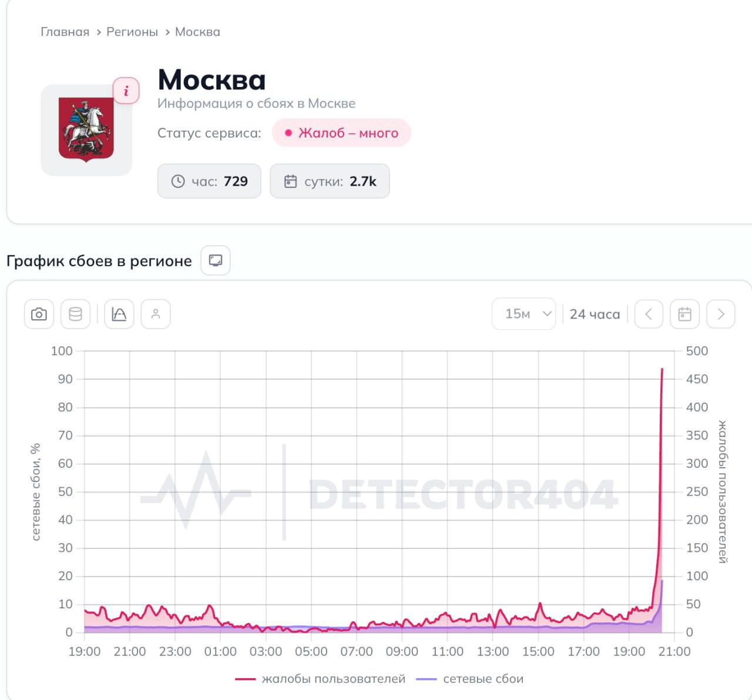The width and height of the screenshot is (752, 700).
Task: Click the 24 часа range selector
Action: [595, 314]
